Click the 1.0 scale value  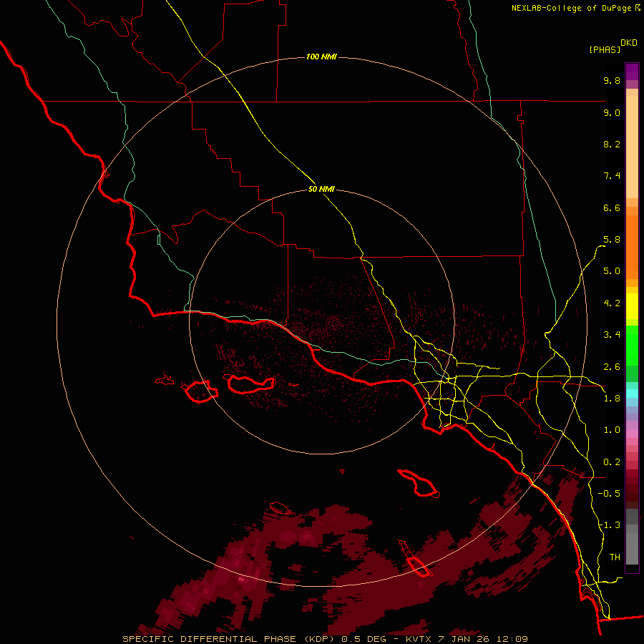[612, 430]
